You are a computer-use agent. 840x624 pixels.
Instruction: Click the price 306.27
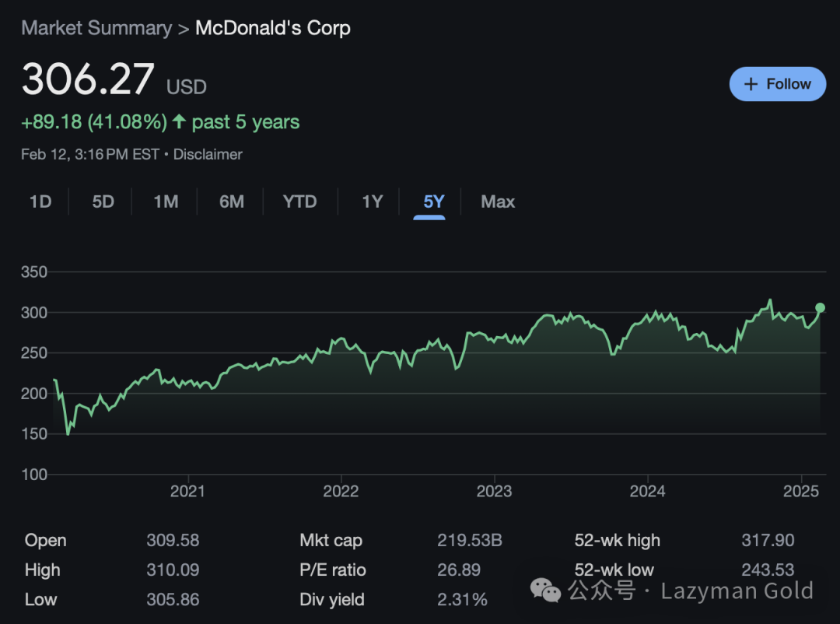click(x=89, y=79)
